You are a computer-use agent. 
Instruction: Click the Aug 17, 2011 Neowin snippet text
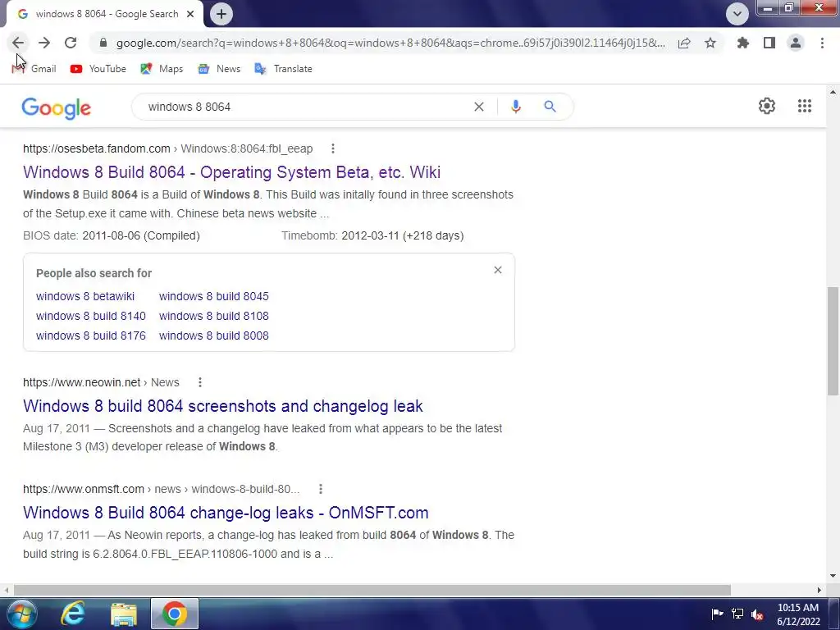tap(262, 437)
